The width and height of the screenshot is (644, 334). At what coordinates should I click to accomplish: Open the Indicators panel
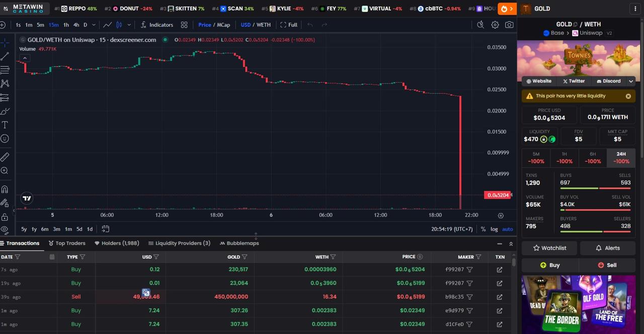tap(156, 25)
